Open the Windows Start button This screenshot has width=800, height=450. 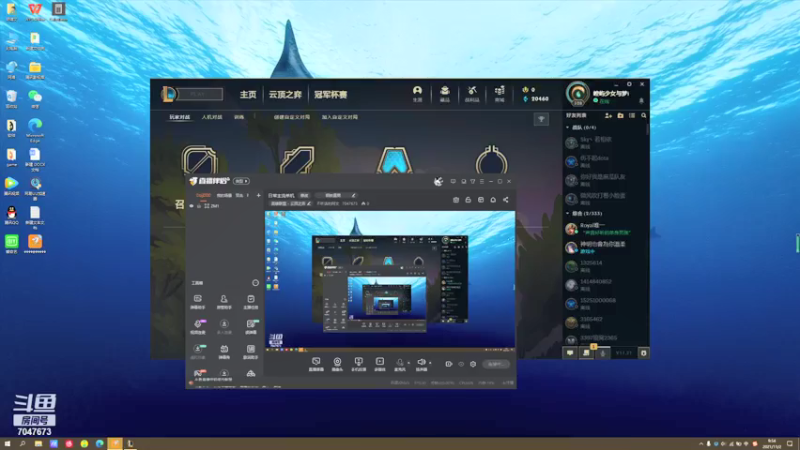[7, 444]
